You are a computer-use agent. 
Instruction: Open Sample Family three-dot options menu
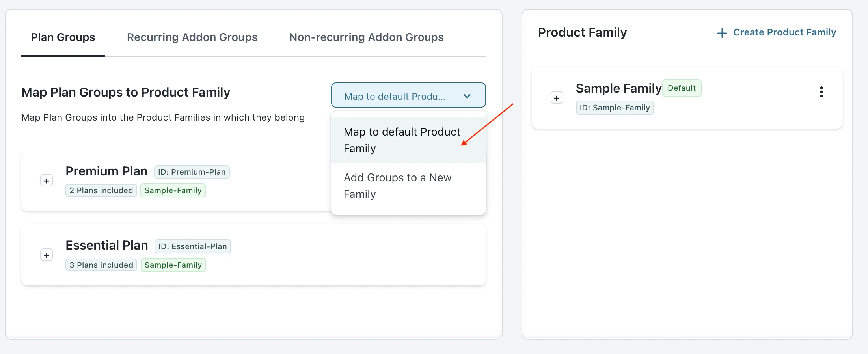(821, 92)
